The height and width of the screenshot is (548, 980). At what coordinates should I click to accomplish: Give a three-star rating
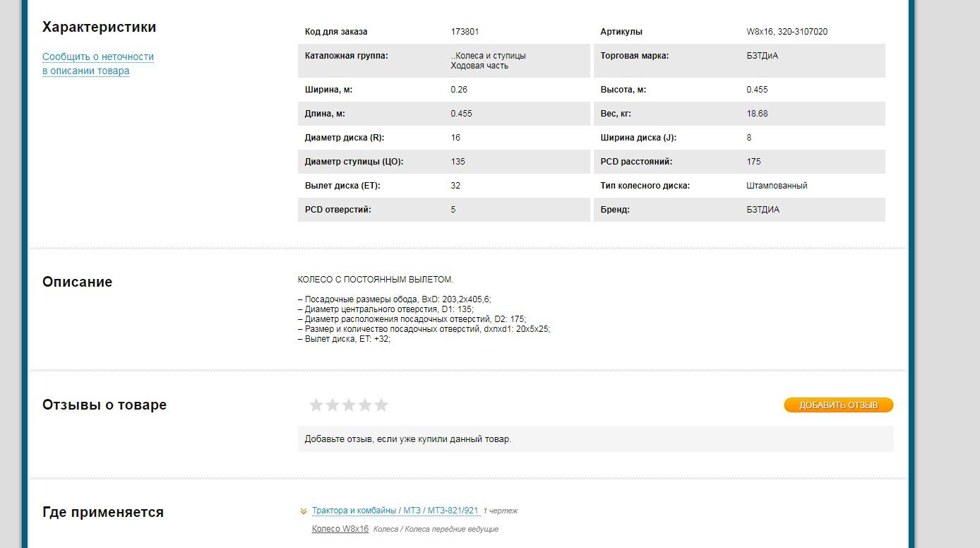point(349,405)
